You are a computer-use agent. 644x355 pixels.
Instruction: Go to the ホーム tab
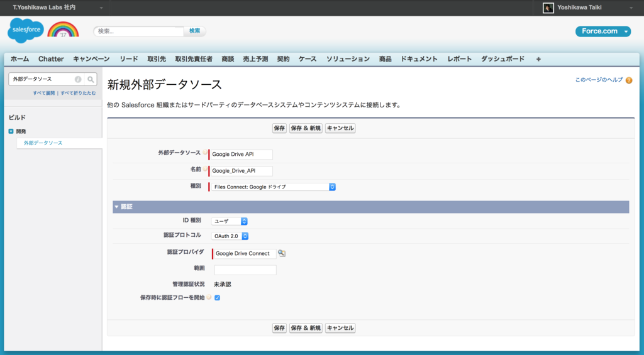click(x=19, y=59)
